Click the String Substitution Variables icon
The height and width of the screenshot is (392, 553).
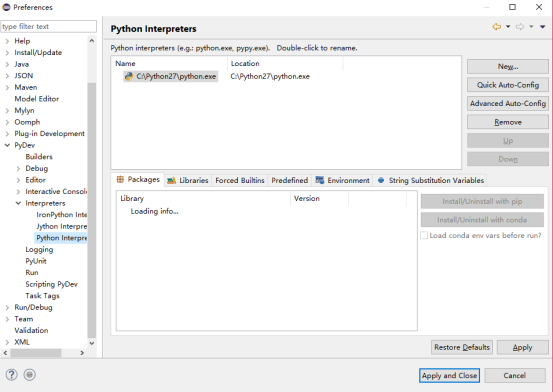tap(381, 180)
